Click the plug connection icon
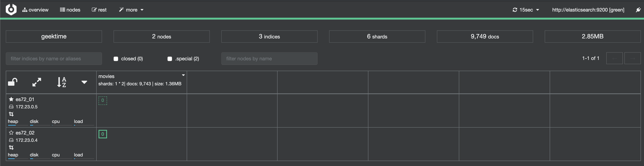This screenshot has width=644, height=166. (x=638, y=10)
